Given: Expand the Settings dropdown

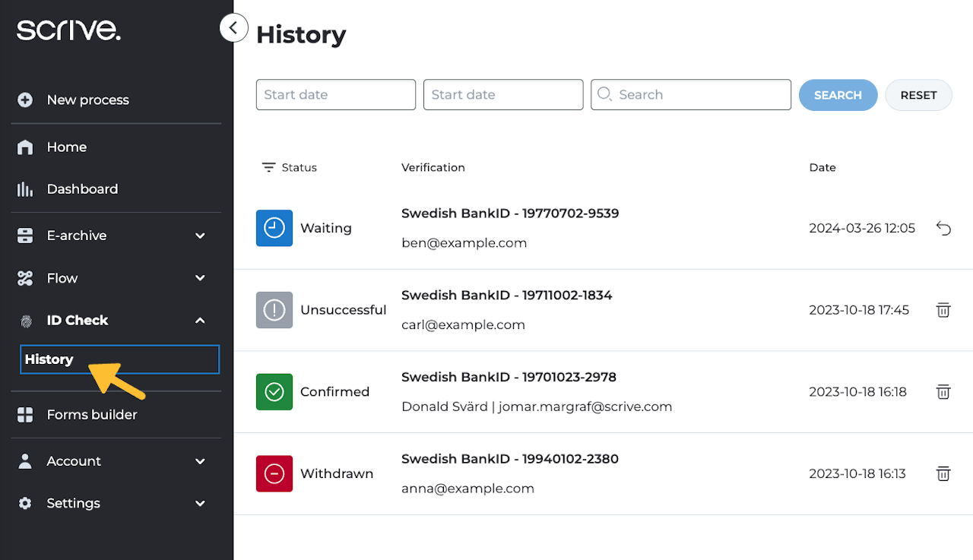Looking at the screenshot, I should tap(200, 503).
